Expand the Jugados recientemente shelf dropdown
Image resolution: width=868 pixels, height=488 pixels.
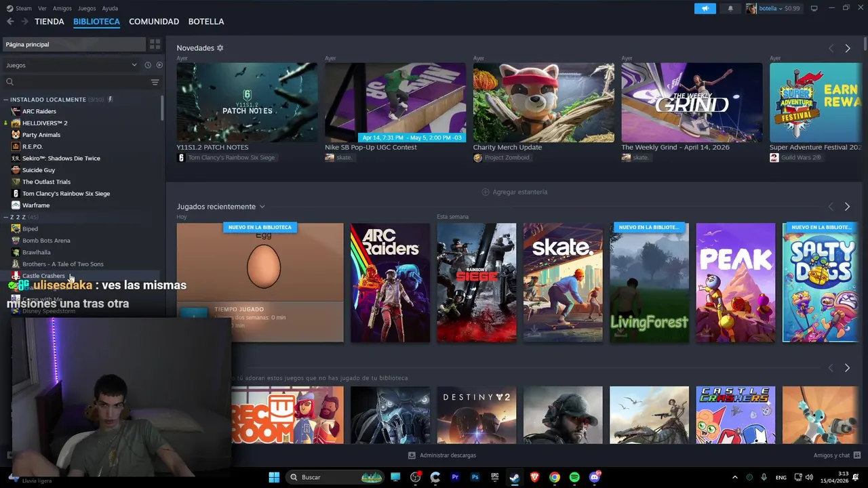(262, 207)
